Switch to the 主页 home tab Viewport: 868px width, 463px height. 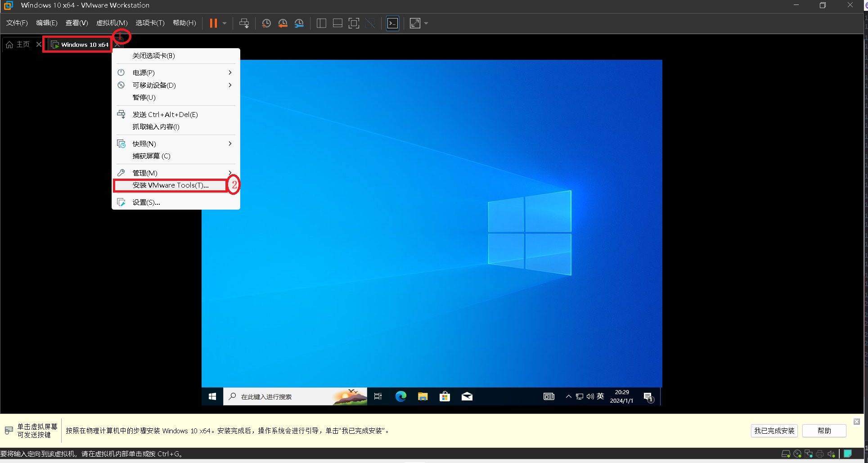[18, 45]
